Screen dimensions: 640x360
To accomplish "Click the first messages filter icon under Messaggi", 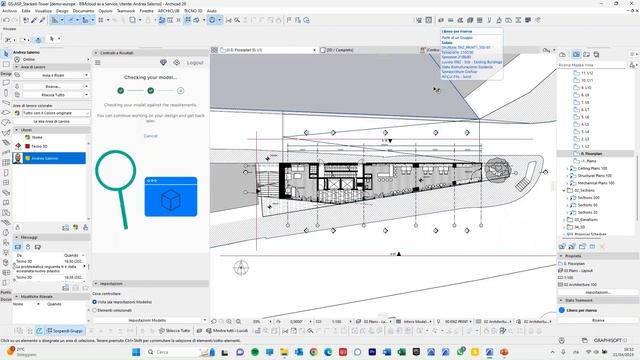I will [18, 247].
